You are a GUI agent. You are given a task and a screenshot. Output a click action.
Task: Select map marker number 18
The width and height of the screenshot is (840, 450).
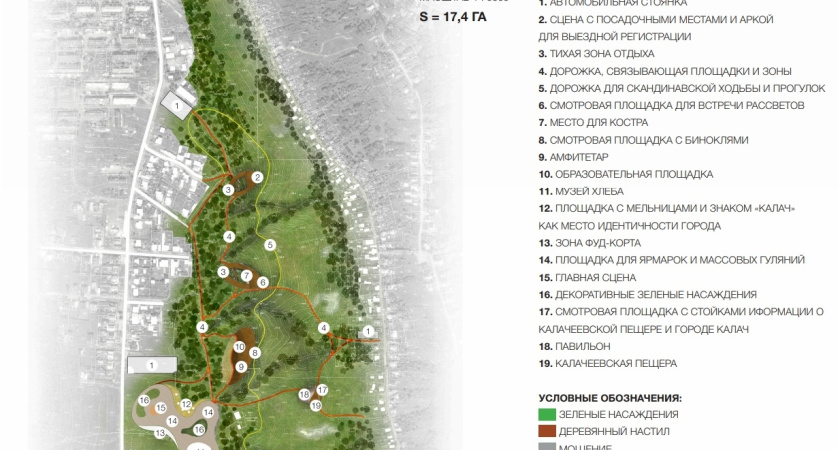pyautogui.click(x=304, y=395)
